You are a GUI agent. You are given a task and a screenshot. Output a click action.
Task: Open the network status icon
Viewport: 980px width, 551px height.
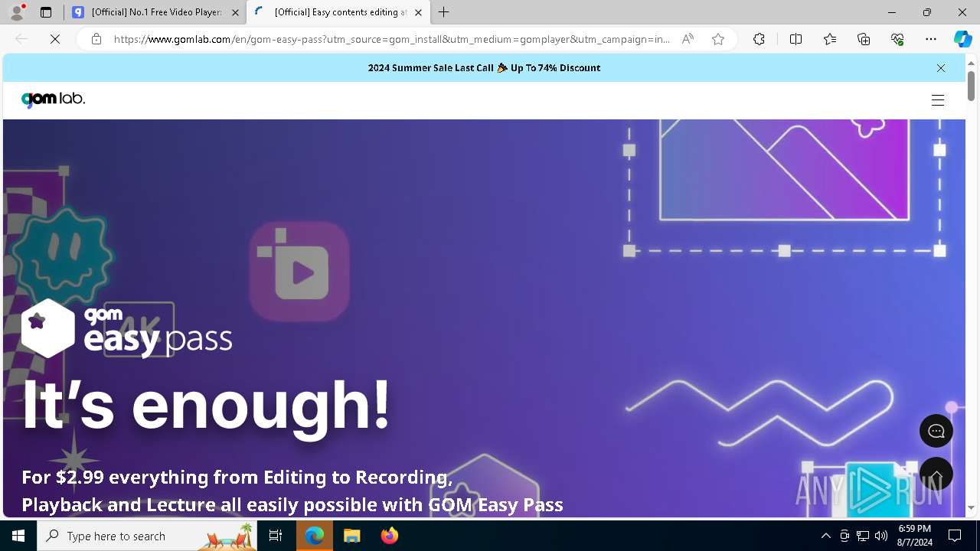tap(863, 536)
